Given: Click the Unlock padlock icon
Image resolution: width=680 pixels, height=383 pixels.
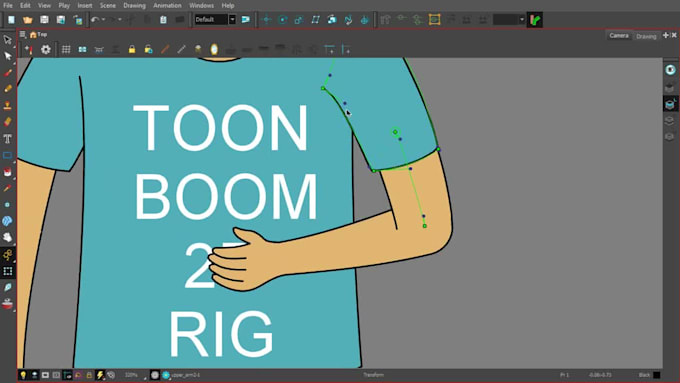Looking at the screenshot, I should pos(148,49).
